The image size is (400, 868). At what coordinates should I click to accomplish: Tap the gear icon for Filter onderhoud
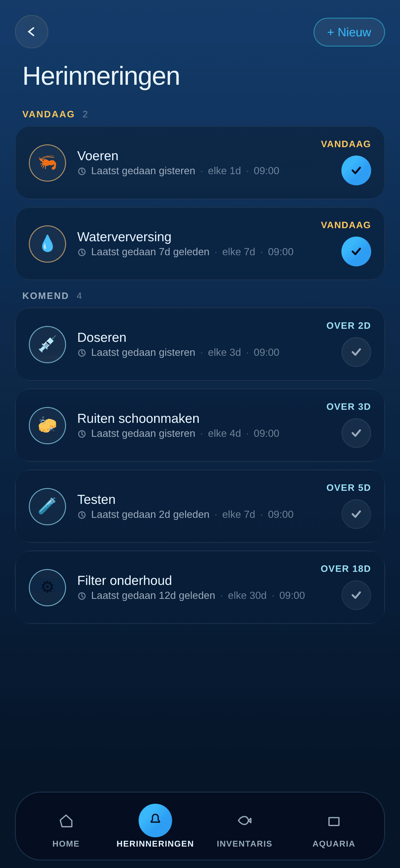click(47, 588)
